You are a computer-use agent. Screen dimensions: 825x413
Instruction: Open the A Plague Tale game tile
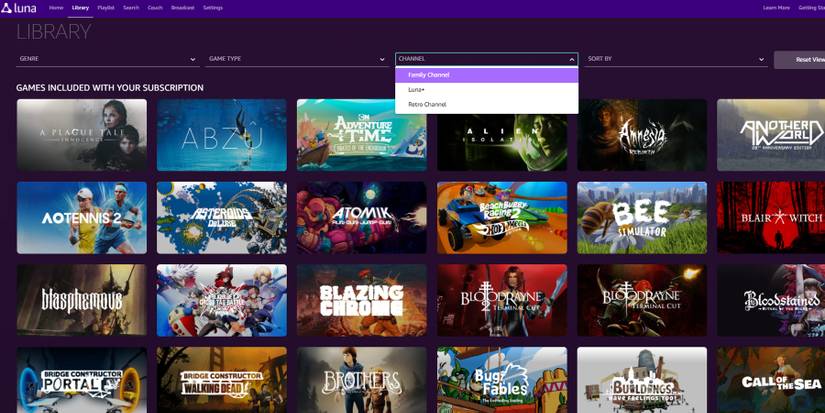pos(81,135)
